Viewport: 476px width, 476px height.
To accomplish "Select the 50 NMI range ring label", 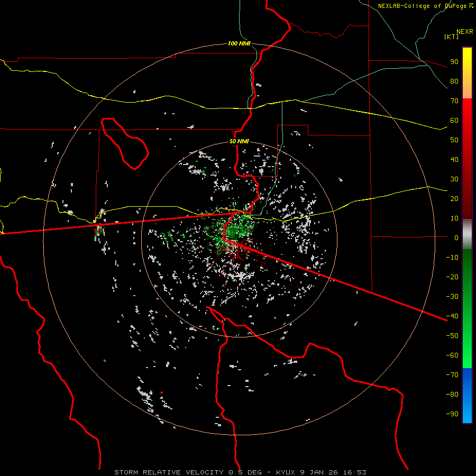I will [239, 141].
